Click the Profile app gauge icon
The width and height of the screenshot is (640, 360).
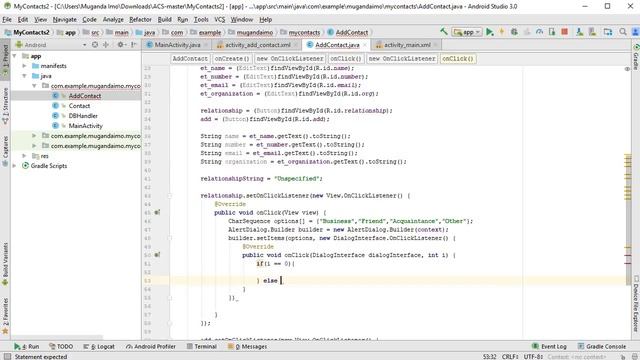click(x=540, y=32)
